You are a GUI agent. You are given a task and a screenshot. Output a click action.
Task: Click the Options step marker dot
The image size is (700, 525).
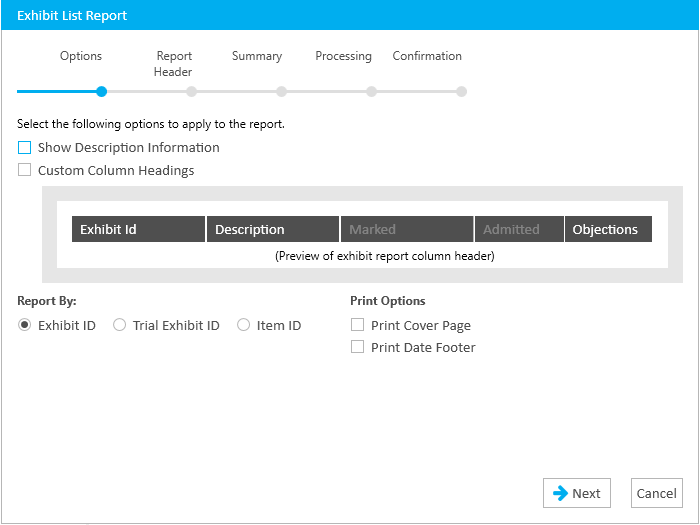tap(101, 92)
